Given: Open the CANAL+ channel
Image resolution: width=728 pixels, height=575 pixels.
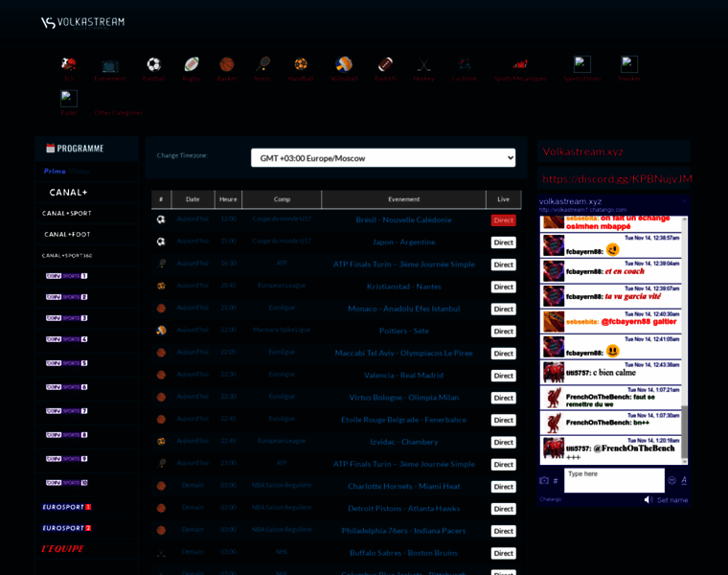Looking at the screenshot, I should click(x=68, y=193).
